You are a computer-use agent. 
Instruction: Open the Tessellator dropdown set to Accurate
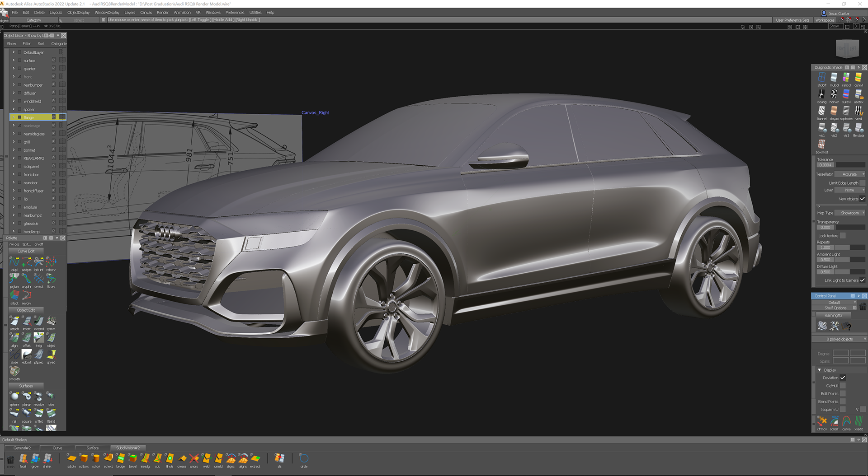pyautogui.click(x=850, y=174)
